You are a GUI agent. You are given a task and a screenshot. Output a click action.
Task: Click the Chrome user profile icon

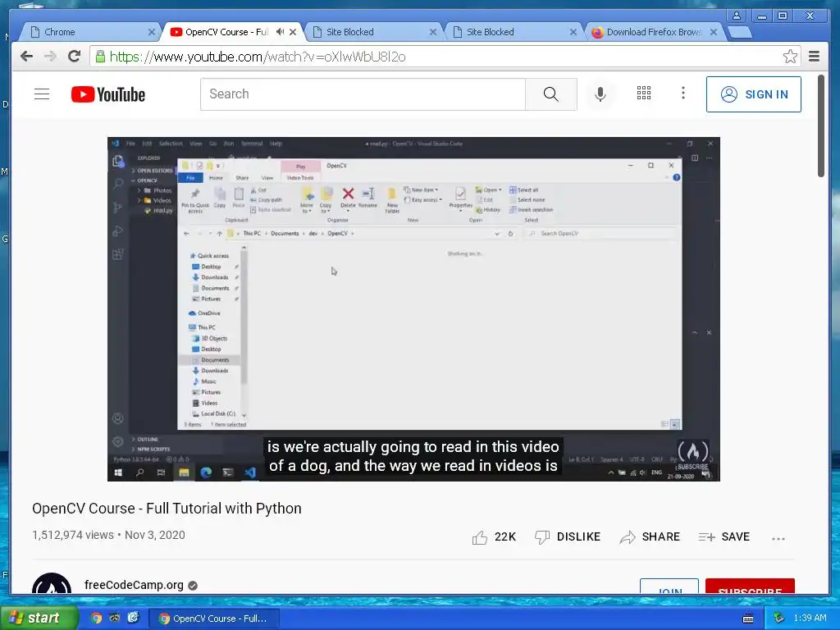[x=737, y=16]
